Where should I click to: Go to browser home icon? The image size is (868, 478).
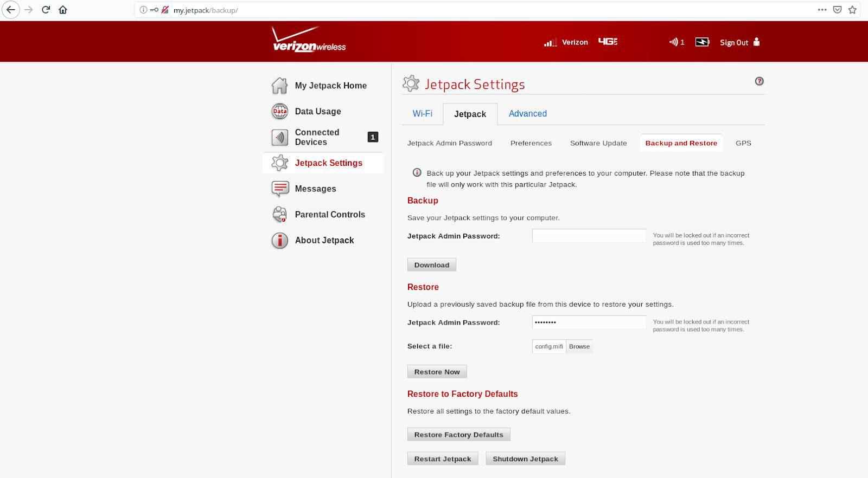pyautogui.click(x=63, y=10)
